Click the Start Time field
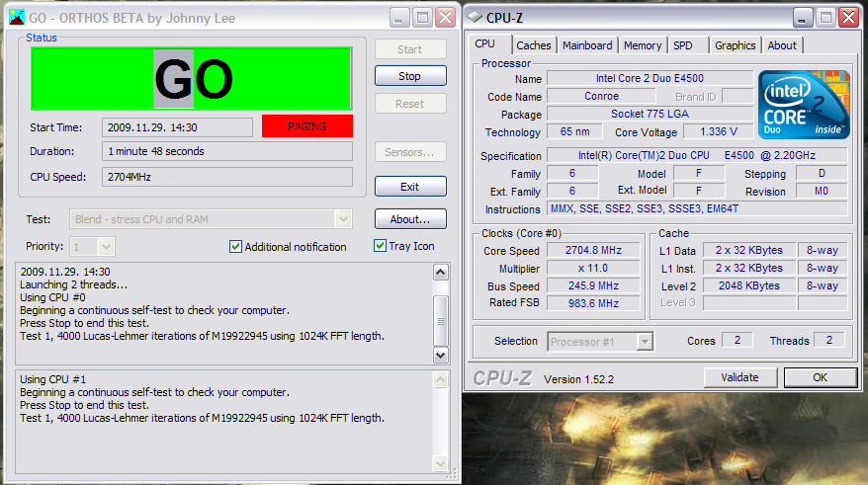Screen dimensions: 868x485 pyautogui.click(x=177, y=127)
